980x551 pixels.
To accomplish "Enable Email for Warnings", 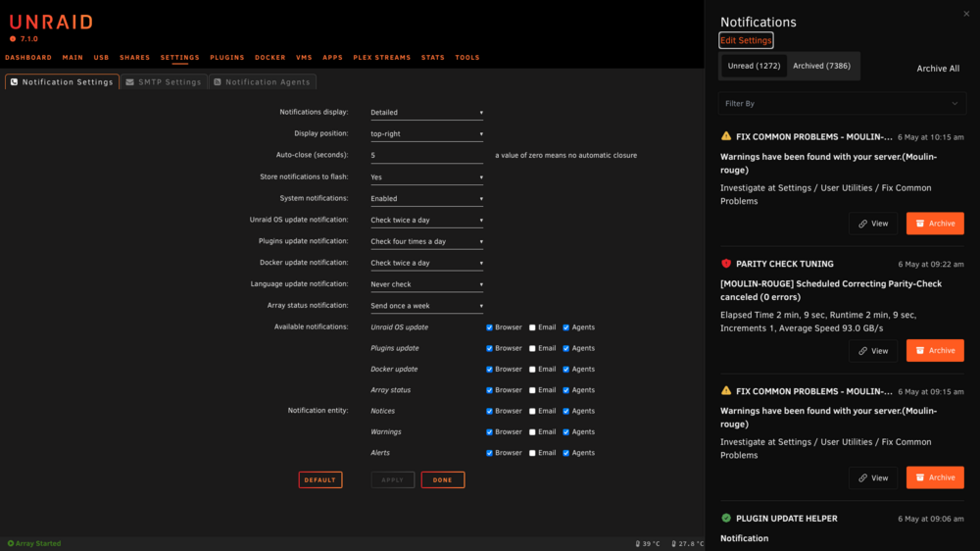I will tap(532, 432).
